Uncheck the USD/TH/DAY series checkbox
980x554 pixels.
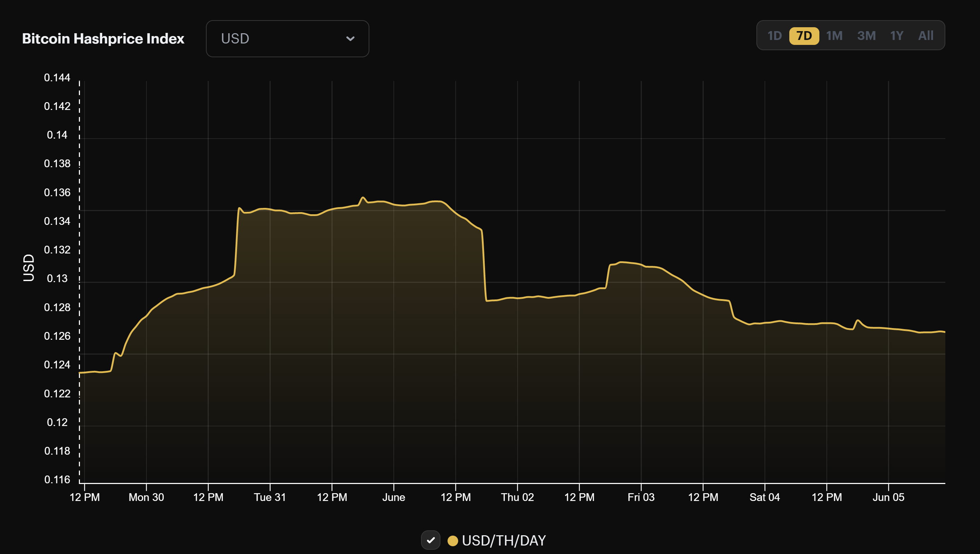click(431, 540)
